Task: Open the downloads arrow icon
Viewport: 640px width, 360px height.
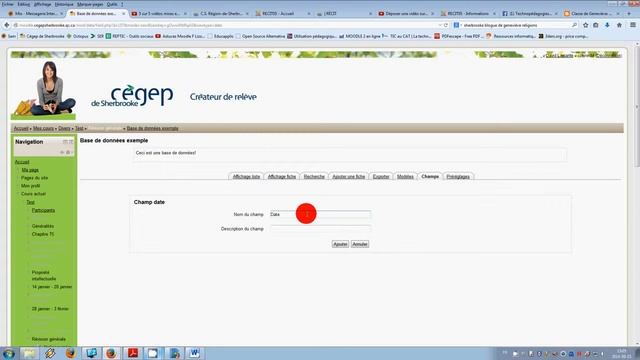Action: tap(607, 25)
